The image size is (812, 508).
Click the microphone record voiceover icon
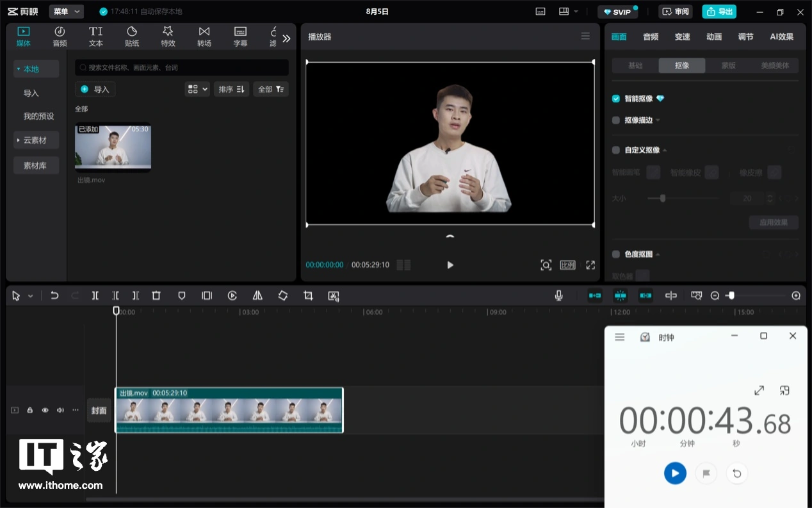click(558, 295)
